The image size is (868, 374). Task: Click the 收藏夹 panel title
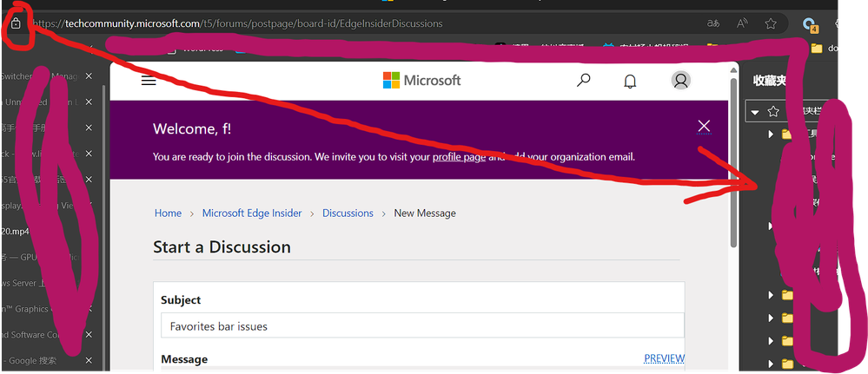tap(770, 81)
